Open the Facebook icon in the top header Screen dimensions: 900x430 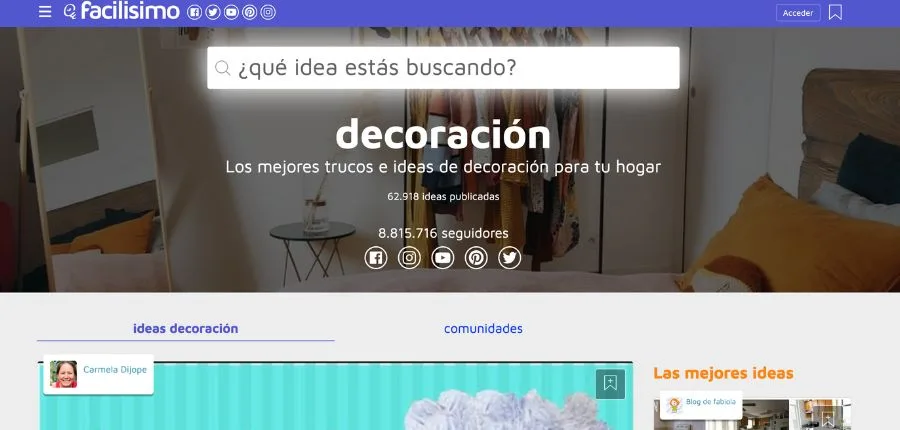coord(194,12)
